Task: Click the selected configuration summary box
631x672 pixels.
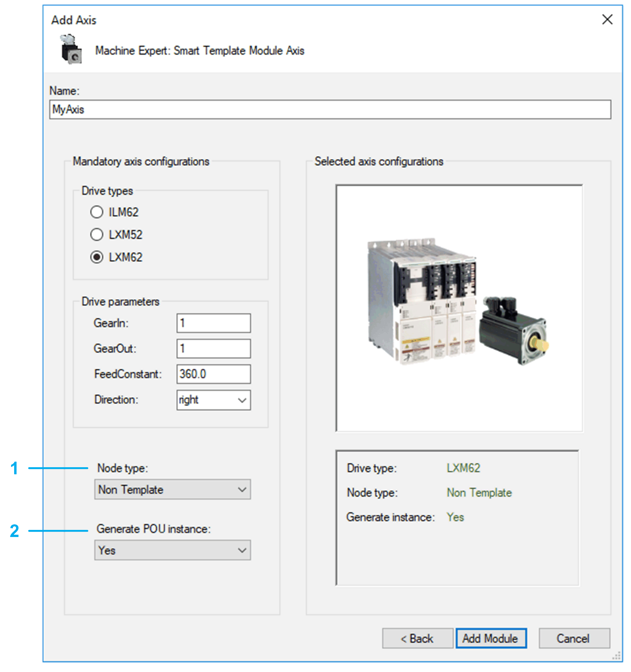Action: point(457,518)
